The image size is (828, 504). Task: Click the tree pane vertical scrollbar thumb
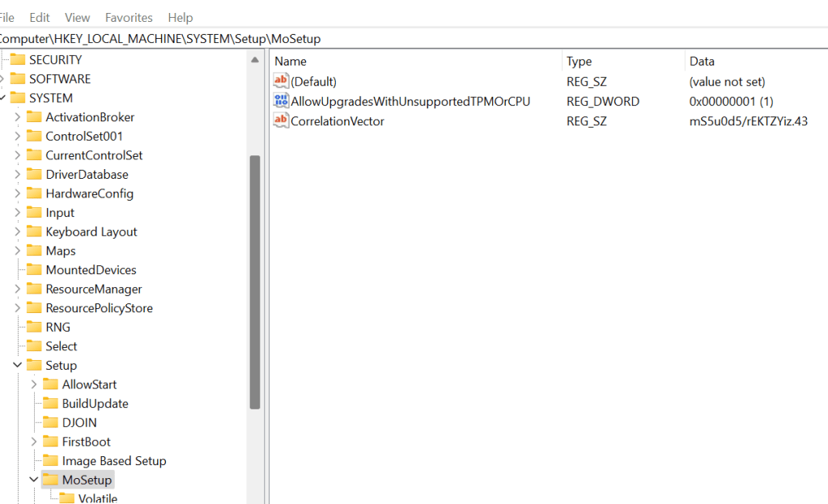point(255,282)
